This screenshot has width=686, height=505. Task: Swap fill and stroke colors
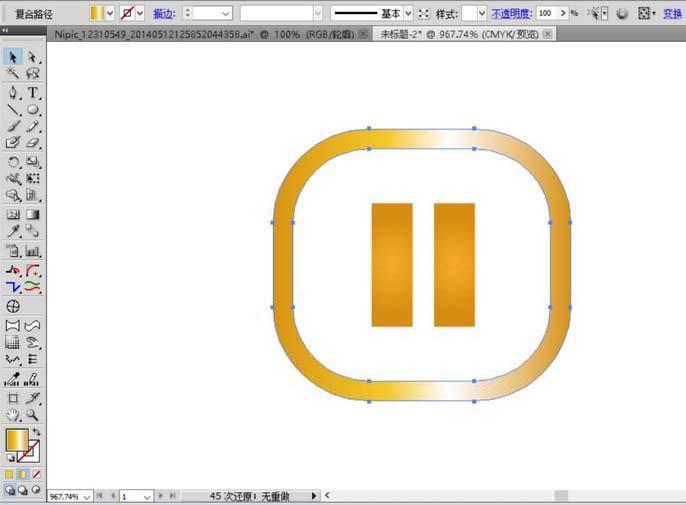(38, 432)
